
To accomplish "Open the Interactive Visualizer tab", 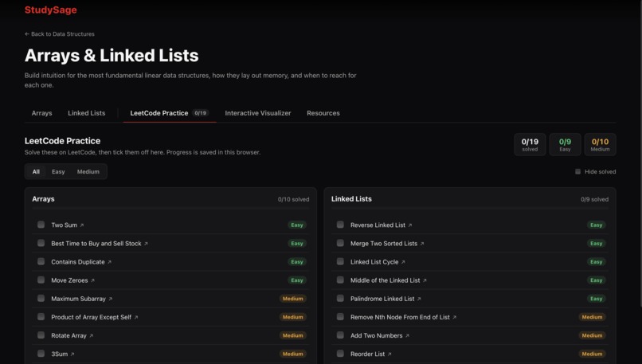I will 258,113.
